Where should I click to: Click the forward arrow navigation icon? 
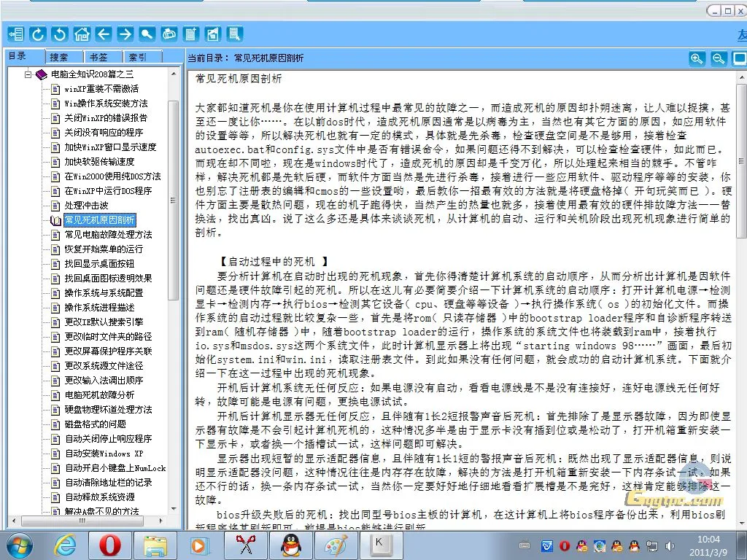[x=125, y=34]
